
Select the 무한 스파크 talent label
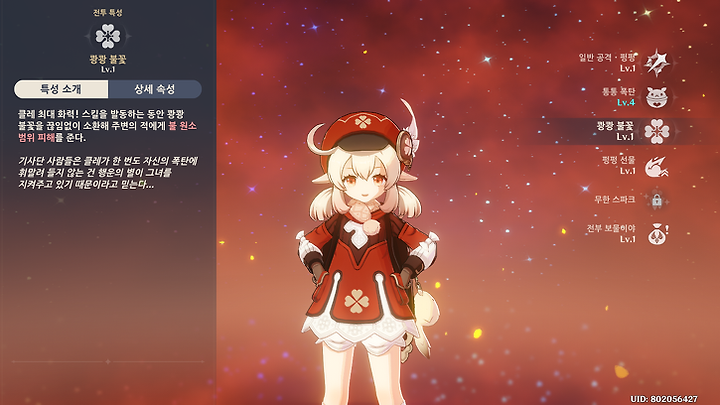(x=614, y=199)
